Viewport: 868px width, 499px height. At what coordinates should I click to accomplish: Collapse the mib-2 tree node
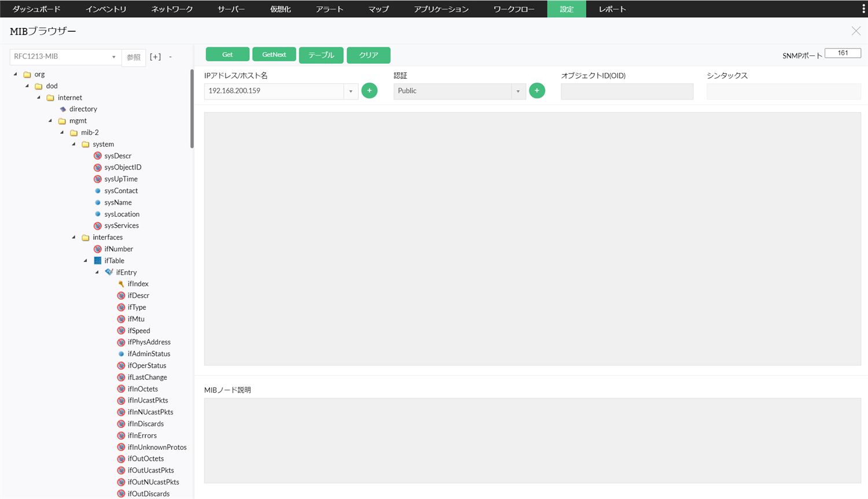62,132
